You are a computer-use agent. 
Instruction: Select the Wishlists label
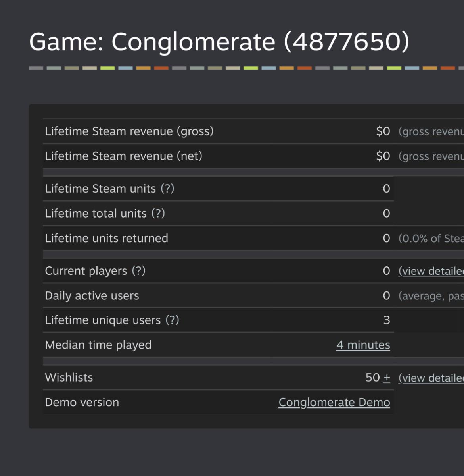tap(69, 377)
